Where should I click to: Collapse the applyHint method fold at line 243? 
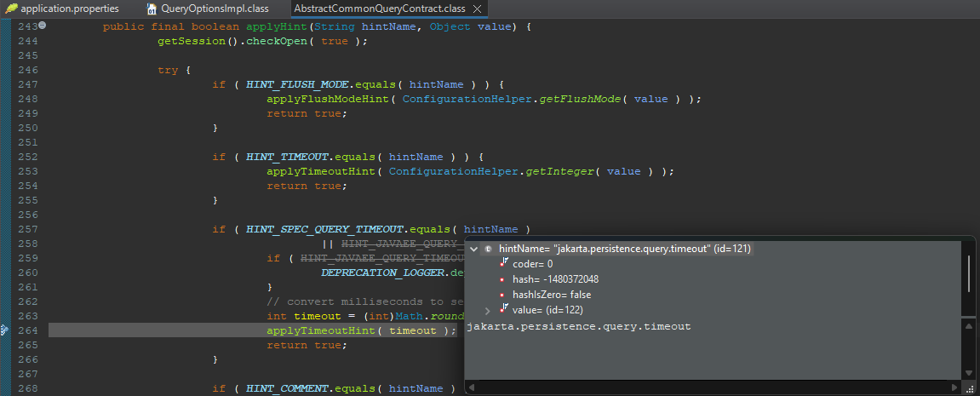point(43,26)
